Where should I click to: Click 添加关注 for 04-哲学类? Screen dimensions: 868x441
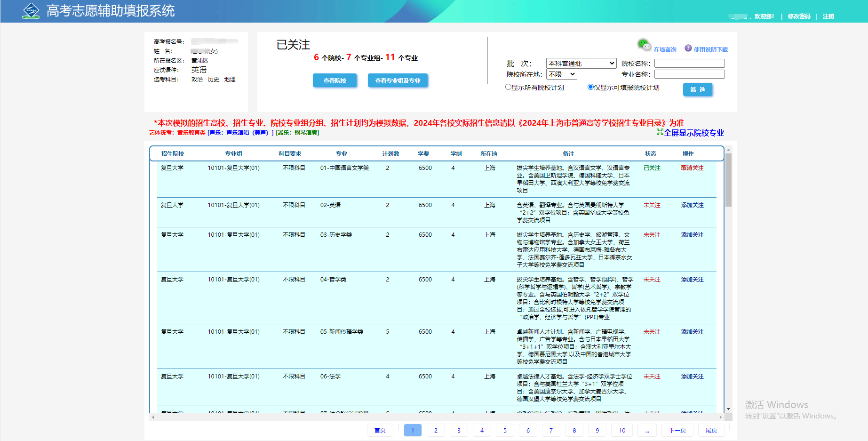coord(692,279)
